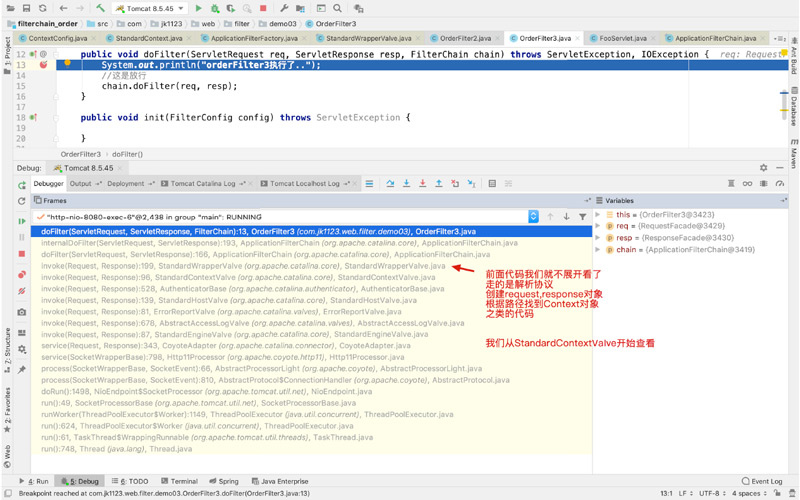Click the Evaluate Expression calculator icon
800x500 pixels.
tap(492, 184)
